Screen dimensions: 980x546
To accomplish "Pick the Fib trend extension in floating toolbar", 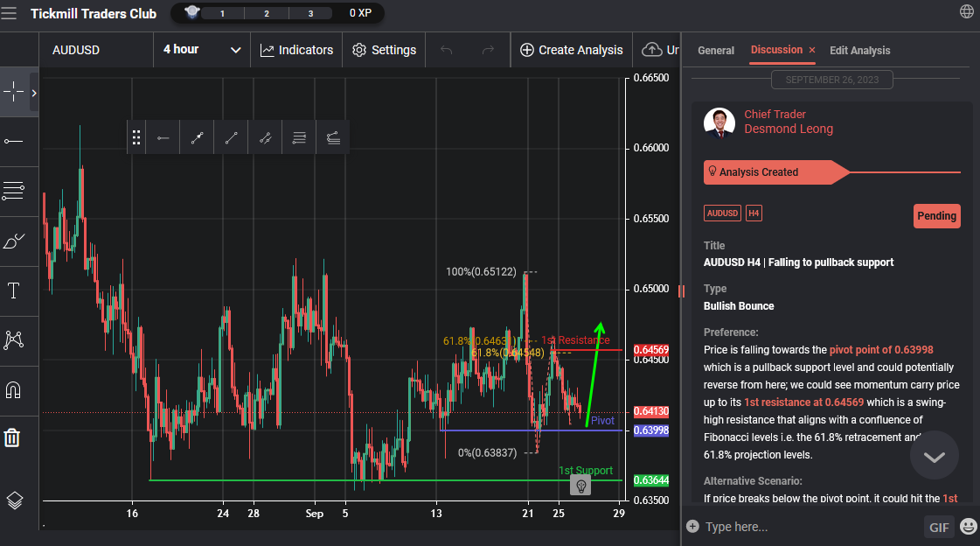I will click(x=333, y=137).
